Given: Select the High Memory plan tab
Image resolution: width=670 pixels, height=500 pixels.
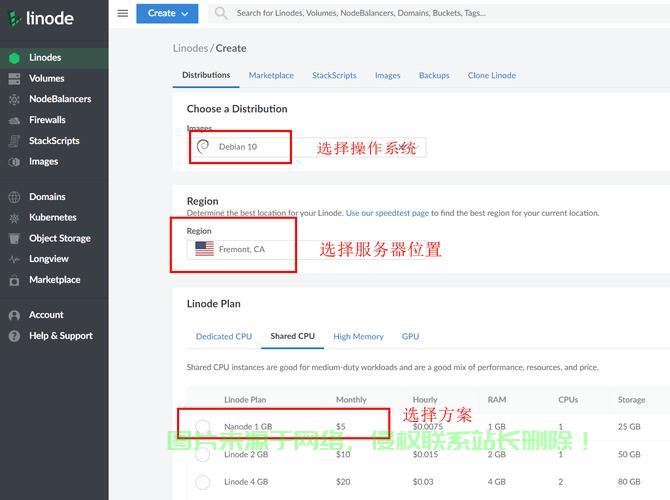Looking at the screenshot, I should coord(359,337).
